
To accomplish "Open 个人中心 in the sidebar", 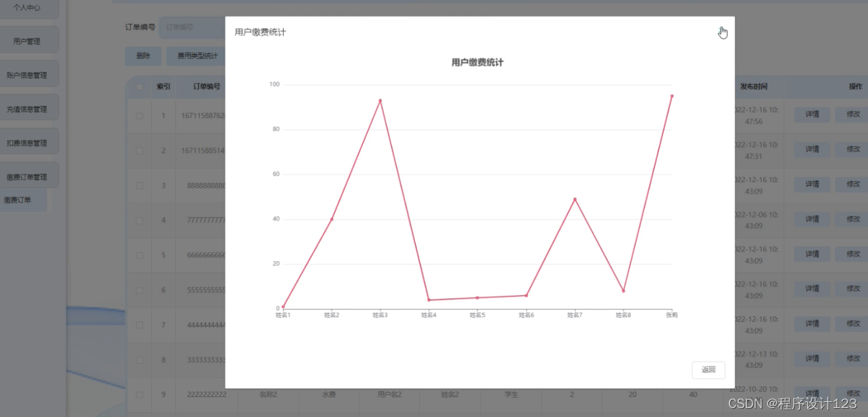I will (x=29, y=8).
